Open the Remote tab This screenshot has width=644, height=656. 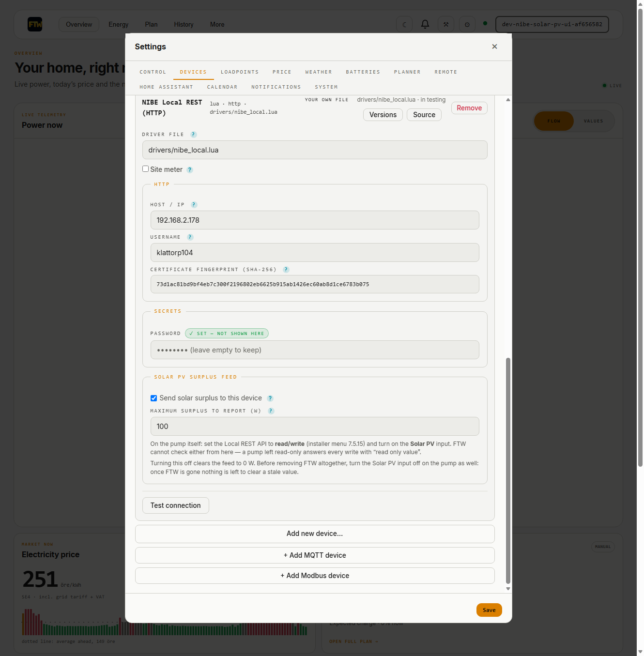pyautogui.click(x=446, y=72)
